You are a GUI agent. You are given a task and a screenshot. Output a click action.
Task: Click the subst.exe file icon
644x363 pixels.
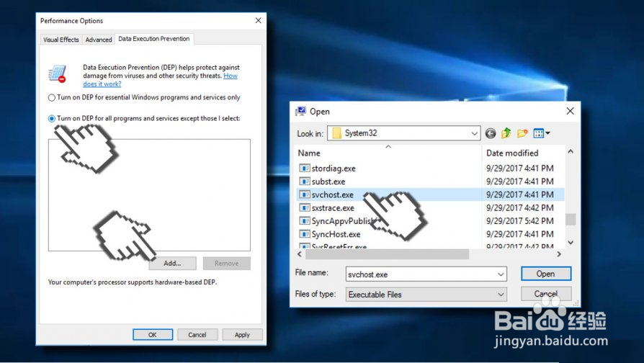tap(304, 181)
